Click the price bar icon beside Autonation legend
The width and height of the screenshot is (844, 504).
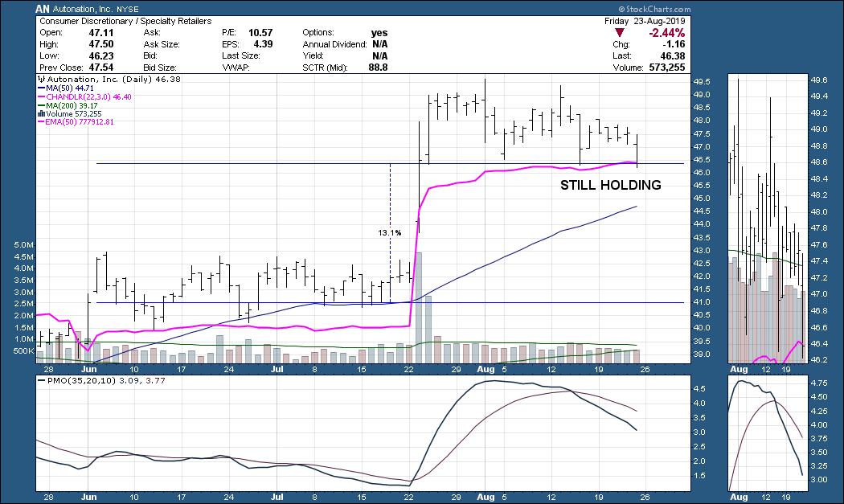(41, 81)
